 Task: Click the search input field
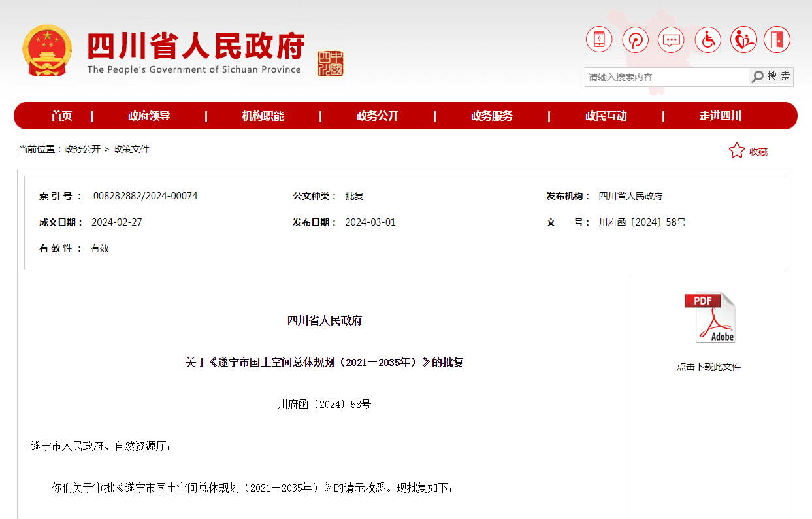tap(666, 77)
